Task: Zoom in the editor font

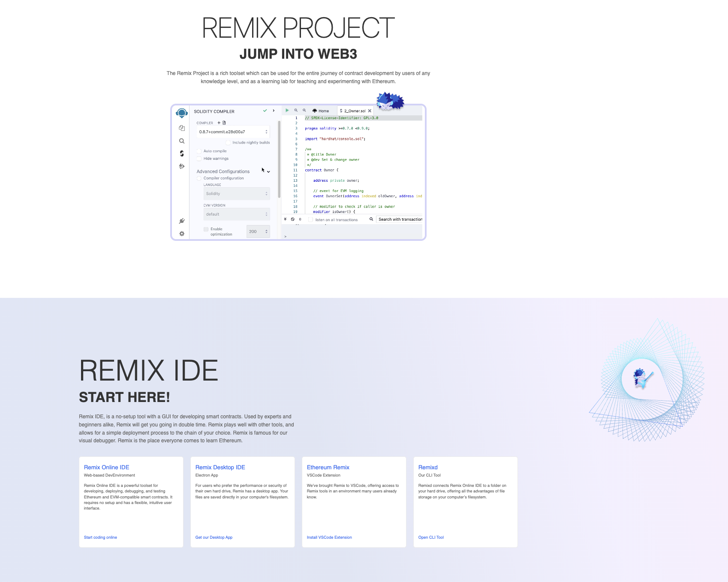Action: coord(304,110)
